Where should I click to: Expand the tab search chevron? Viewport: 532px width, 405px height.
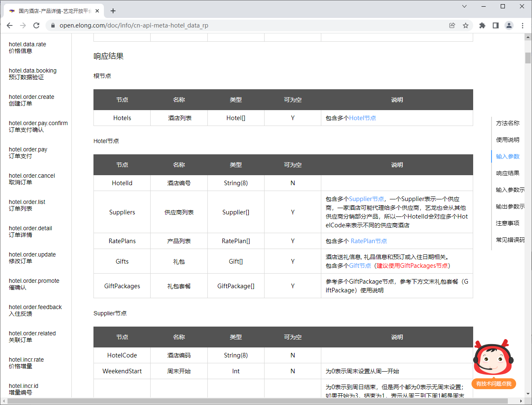[x=464, y=6]
